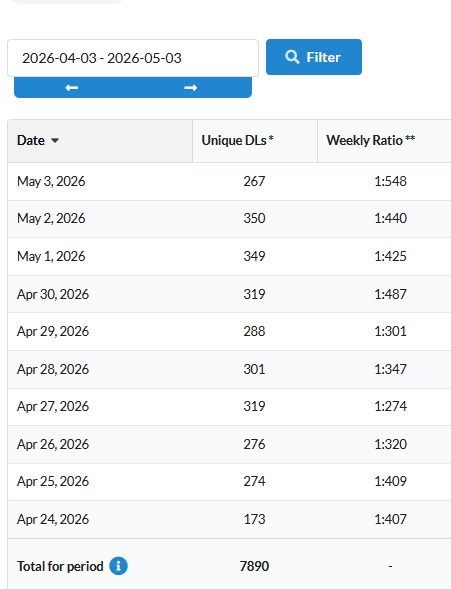Click the info icon beside Total for period
This screenshot has width=451, height=589.
click(118, 566)
